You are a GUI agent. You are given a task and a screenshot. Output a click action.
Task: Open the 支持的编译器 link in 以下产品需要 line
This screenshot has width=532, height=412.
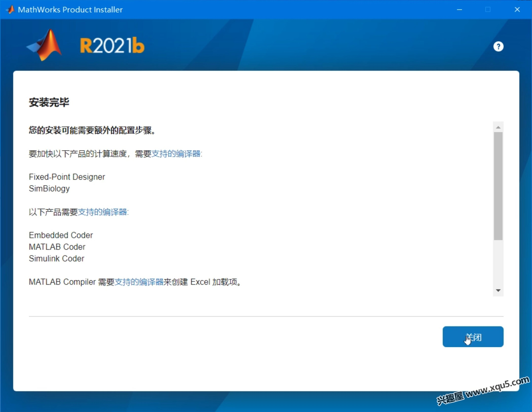click(102, 212)
